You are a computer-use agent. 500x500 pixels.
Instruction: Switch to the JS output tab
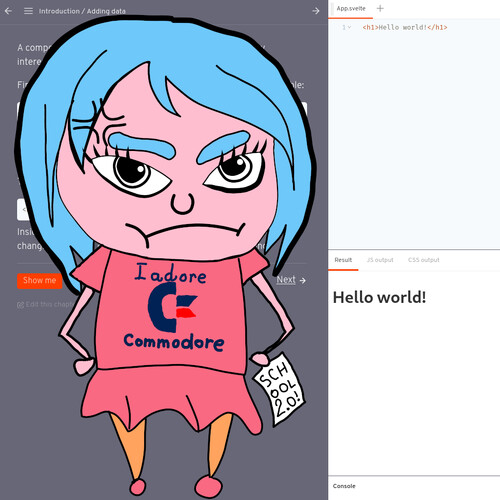coord(380,260)
